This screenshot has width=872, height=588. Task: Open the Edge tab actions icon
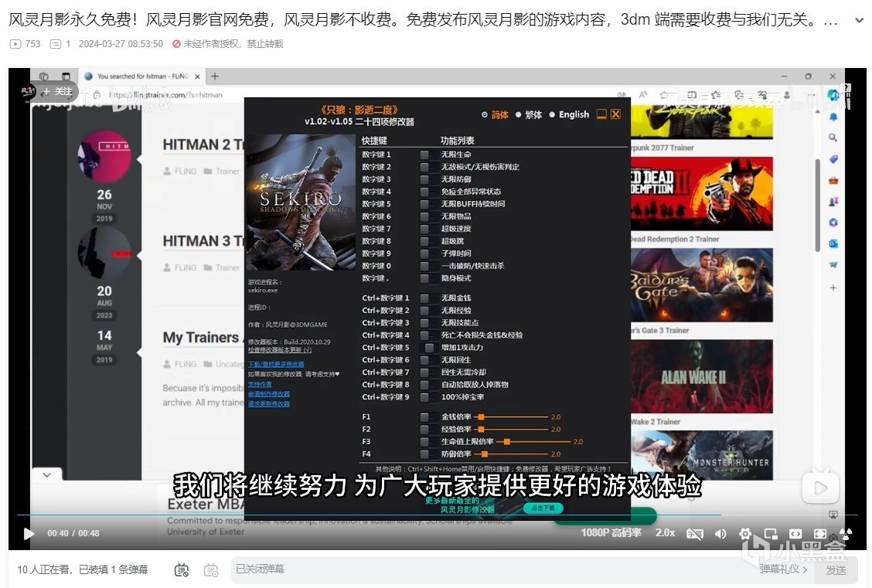point(66,76)
